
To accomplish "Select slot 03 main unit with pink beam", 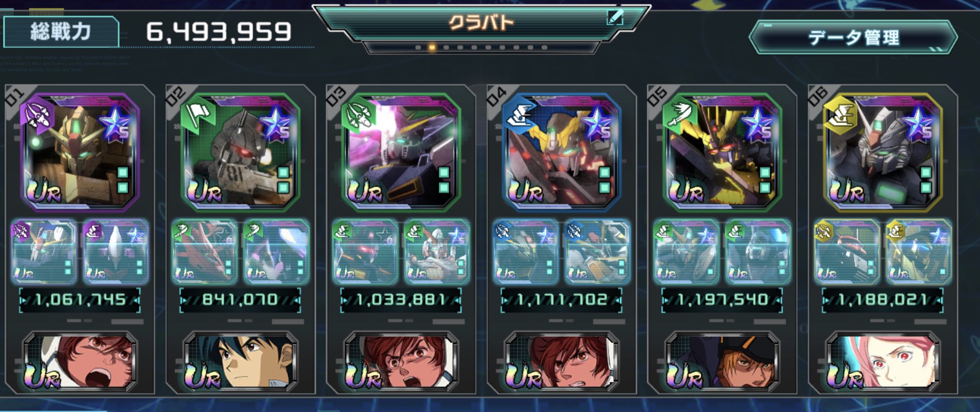I will click(x=401, y=152).
